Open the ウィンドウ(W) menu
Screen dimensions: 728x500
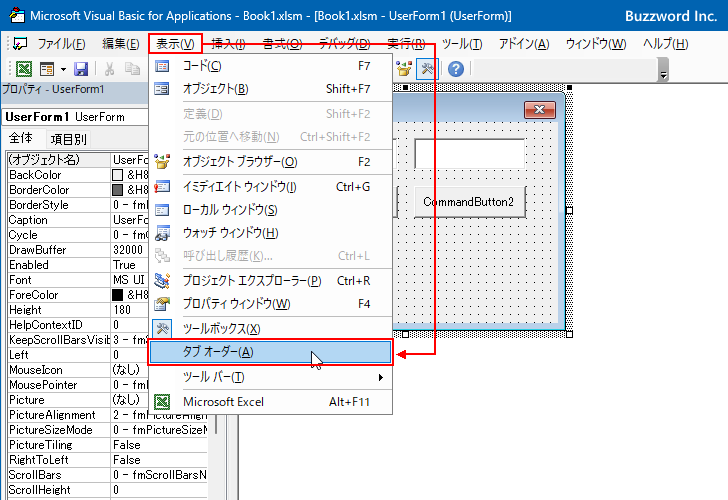click(x=596, y=44)
